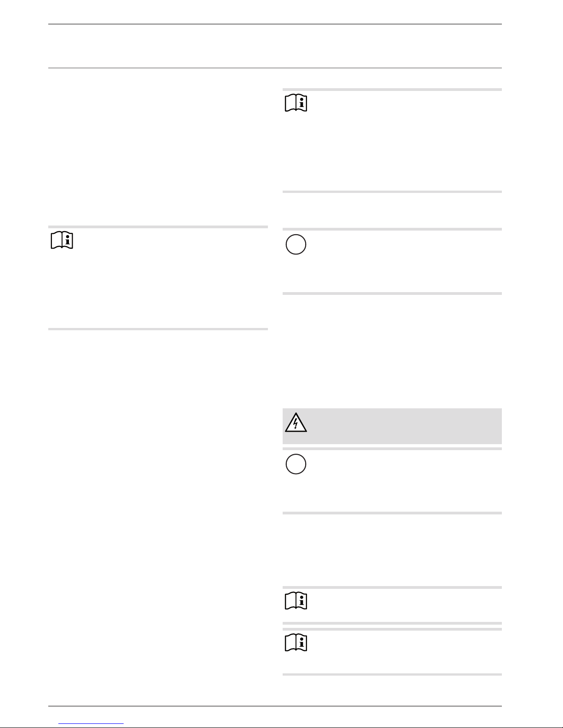This screenshot has height=728, width=563.
Task: Click the book info icon in the topmost right-column note
Action: point(296,103)
